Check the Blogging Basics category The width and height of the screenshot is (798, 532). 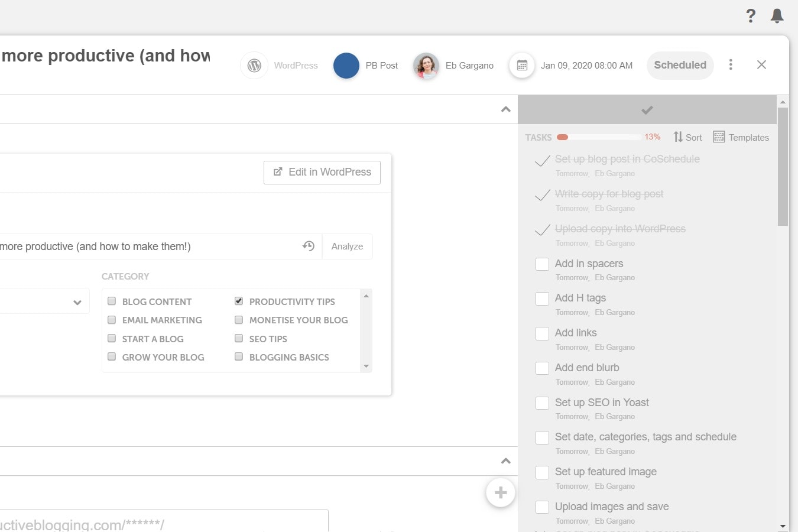tap(239, 356)
